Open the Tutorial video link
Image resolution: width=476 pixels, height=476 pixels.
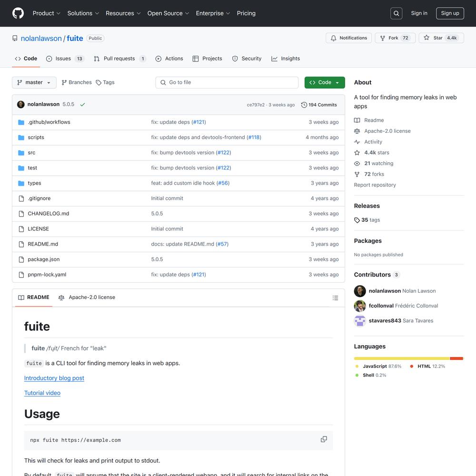(x=42, y=393)
